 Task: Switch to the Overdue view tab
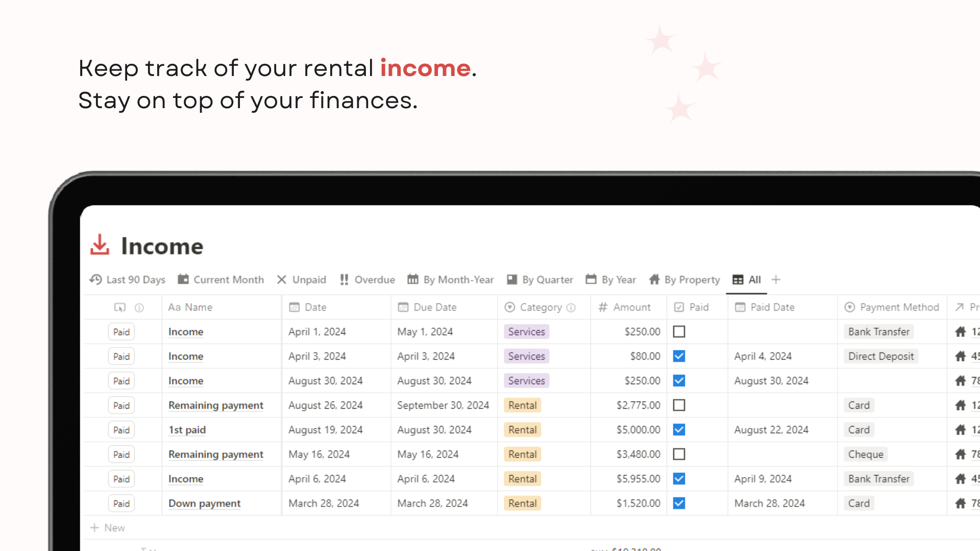[x=367, y=280]
